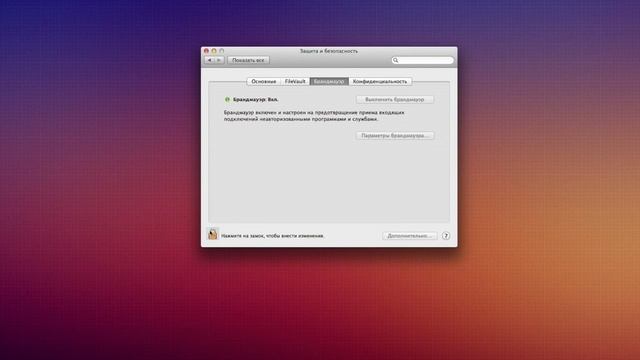Image resolution: width=640 pixels, height=360 pixels.
Task: Click the Брандмауэр: Вкл. status text
Action: tap(256, 99)
